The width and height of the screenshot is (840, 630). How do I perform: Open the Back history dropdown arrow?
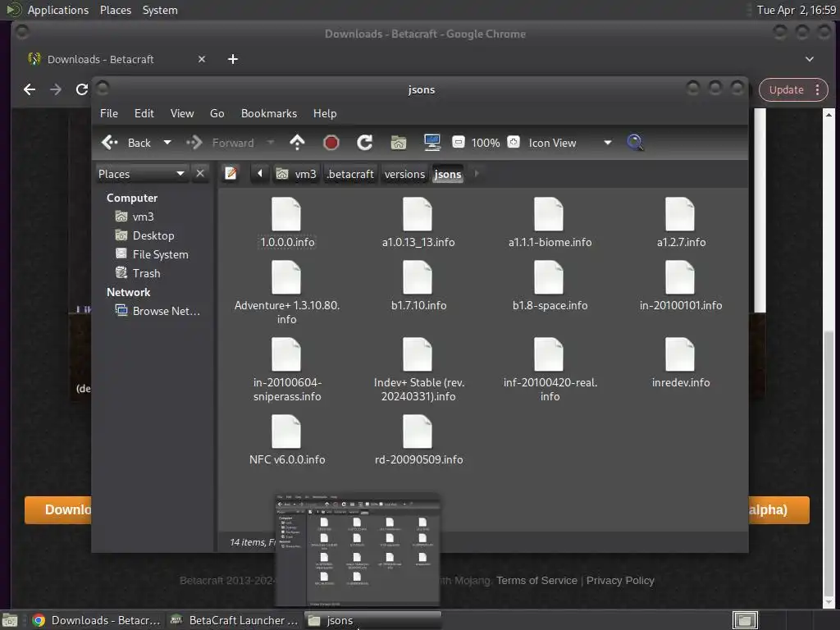(x=167, y=143)
